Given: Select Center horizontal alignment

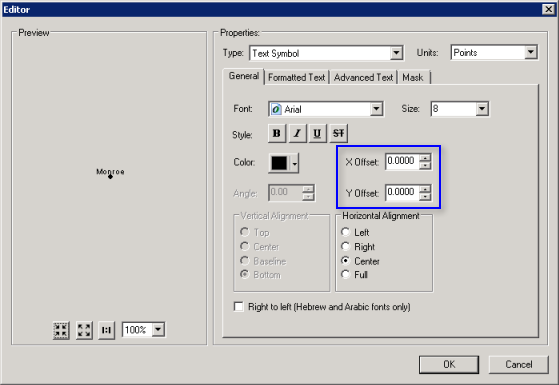Looking at the screenshot, I should [x=360, y=261].
